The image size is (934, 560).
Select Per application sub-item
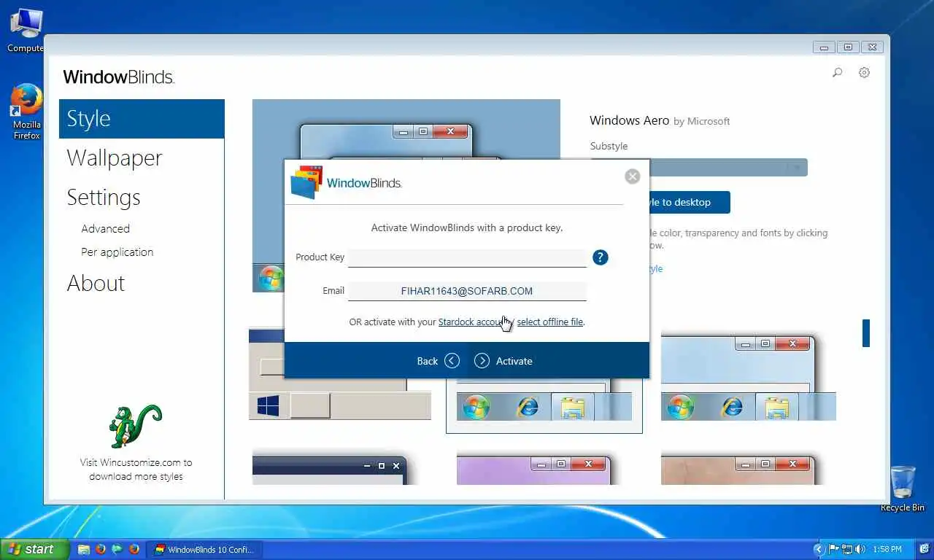(117, 252)
